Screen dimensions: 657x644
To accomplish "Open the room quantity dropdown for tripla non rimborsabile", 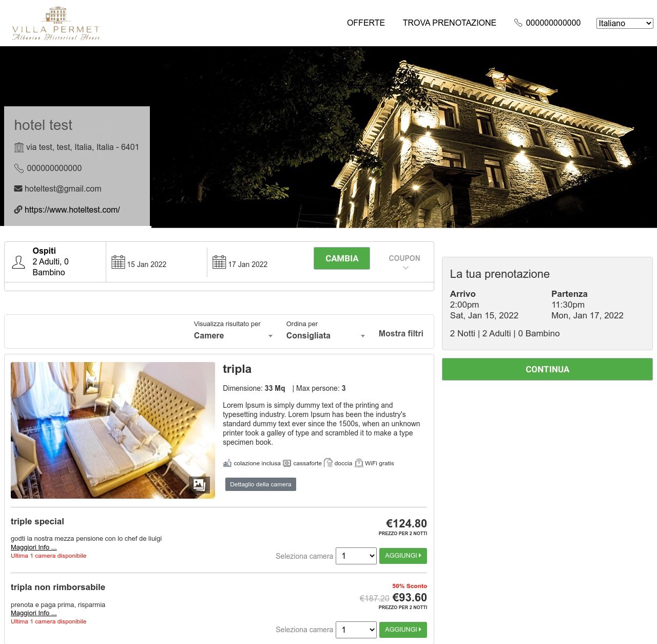I will click(356, 630).
